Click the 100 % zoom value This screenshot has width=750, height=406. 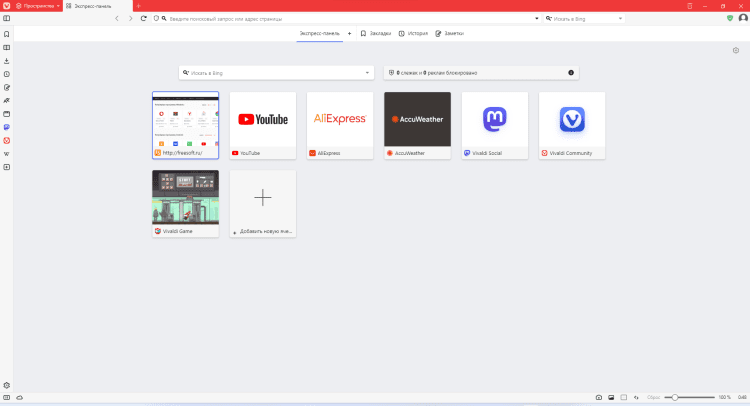tap(724, 397)
